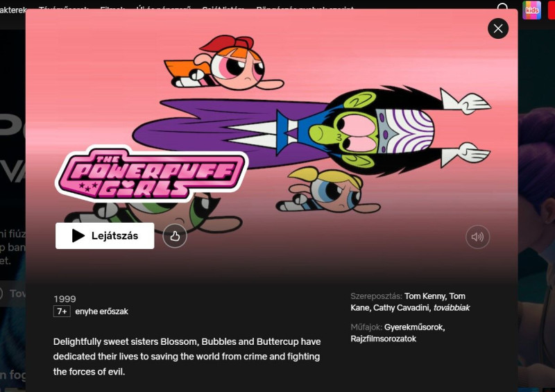Play the show with Lejátszás button

pos(105,236)
